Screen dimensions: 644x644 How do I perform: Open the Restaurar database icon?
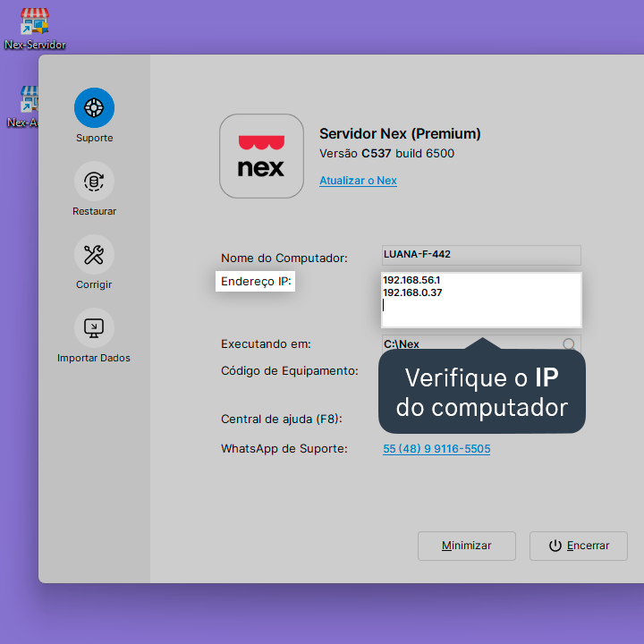[94, 181]
